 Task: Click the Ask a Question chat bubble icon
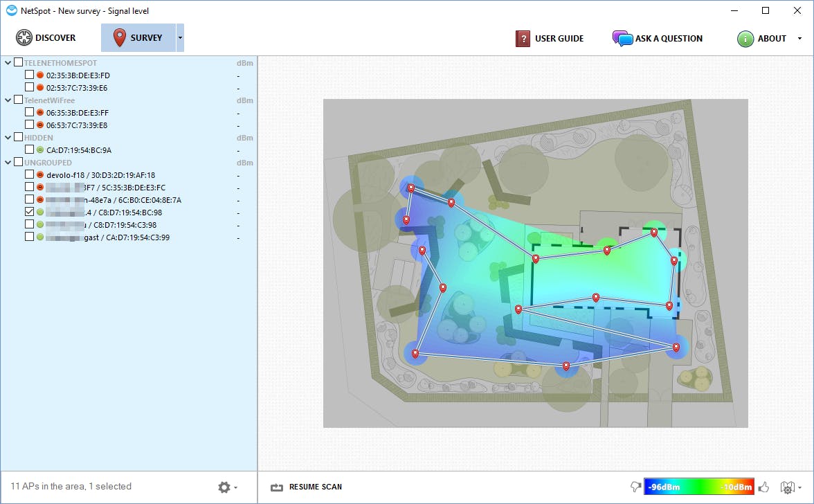click(622, 38)
